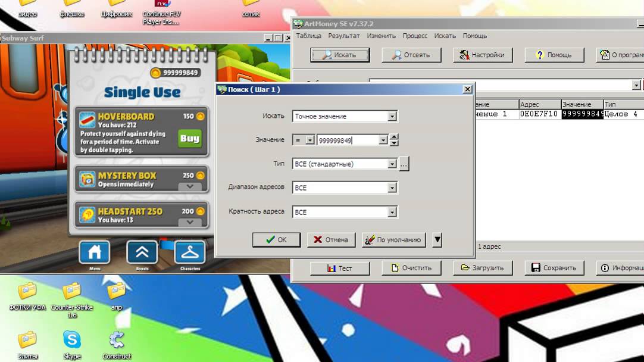Click the Отсеять filter button
This screenshot has height=362, width=644.
tap(411, 55)
